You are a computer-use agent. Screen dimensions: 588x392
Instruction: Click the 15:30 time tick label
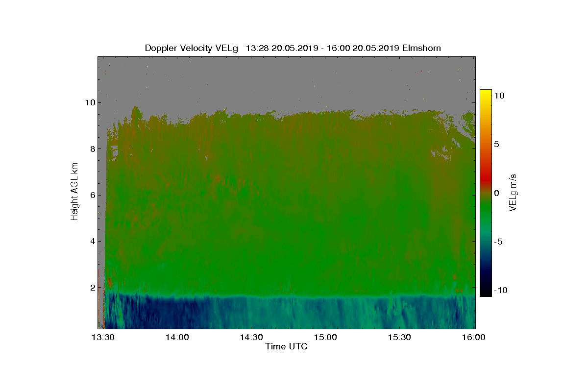click(x=400, y=337)
